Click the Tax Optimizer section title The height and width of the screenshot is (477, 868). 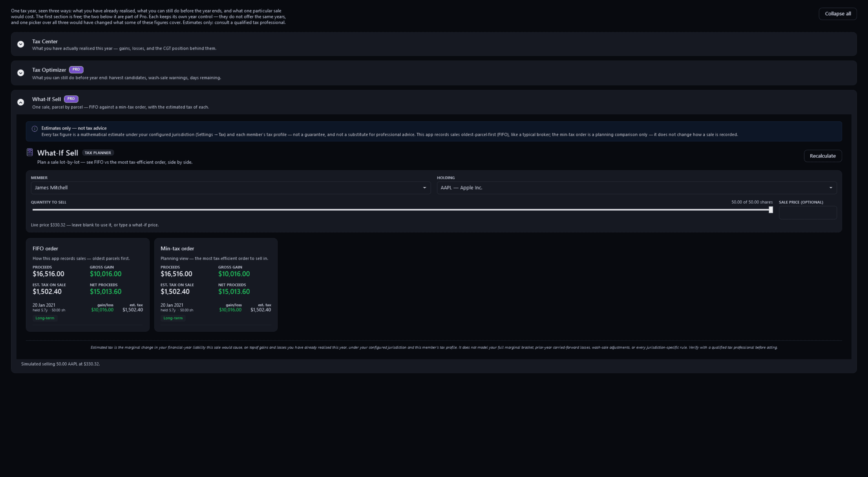point(49,70)
